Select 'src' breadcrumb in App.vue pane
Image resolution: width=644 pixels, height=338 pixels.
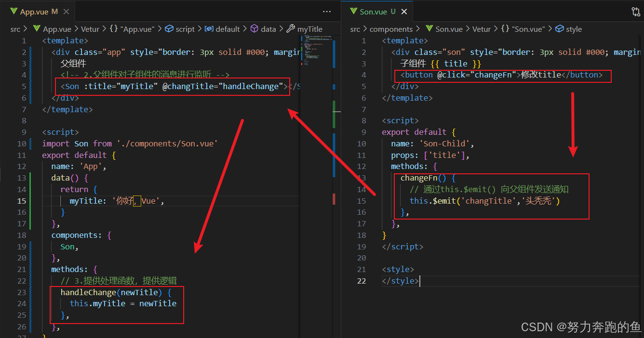tap(15, 29)
